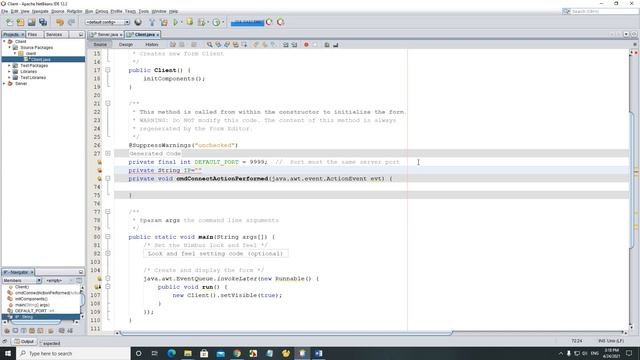Image resolution: width=640 pixels, height=360 pixels.
Task: Select main(String[] args) in the Navigator
Action: (x=32, y=305)
